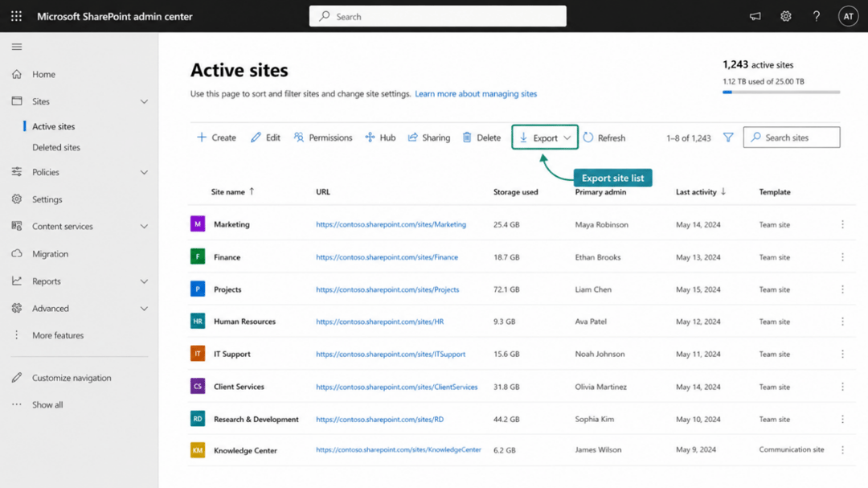Click the help question mark icon
Viewport: 868px width, 488px height.
[817, 16]
